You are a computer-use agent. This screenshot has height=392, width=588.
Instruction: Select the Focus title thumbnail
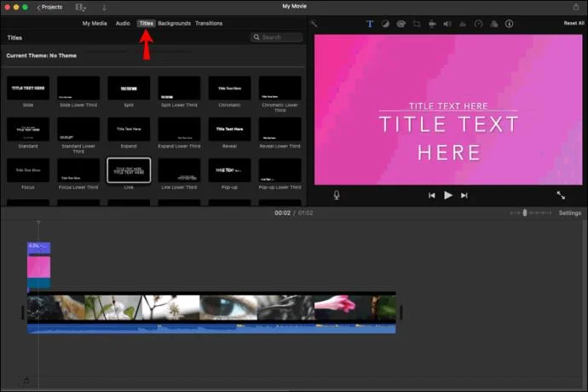28,170
